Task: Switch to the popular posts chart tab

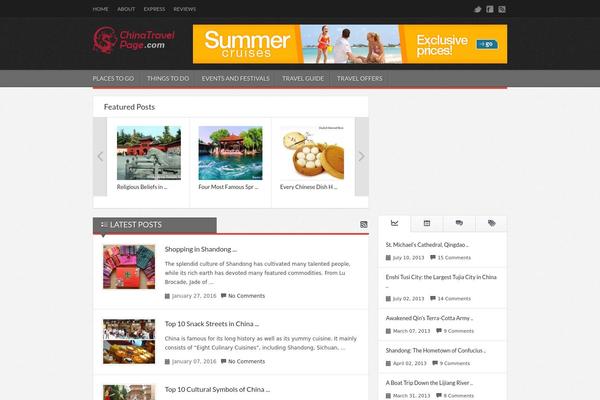Action: pos(395,223)
